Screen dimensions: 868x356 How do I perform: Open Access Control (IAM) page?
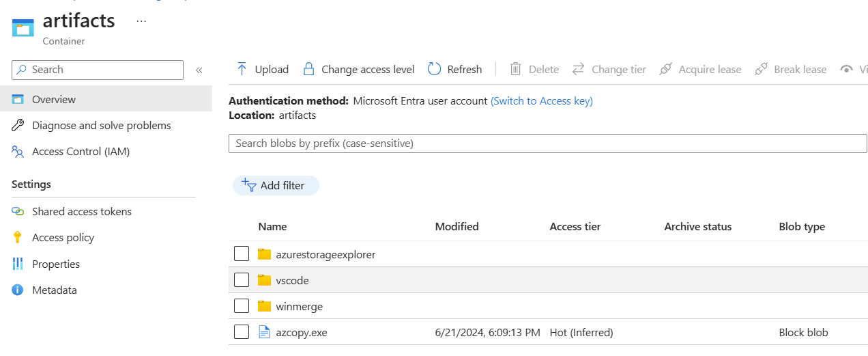[x=81, y=152]
